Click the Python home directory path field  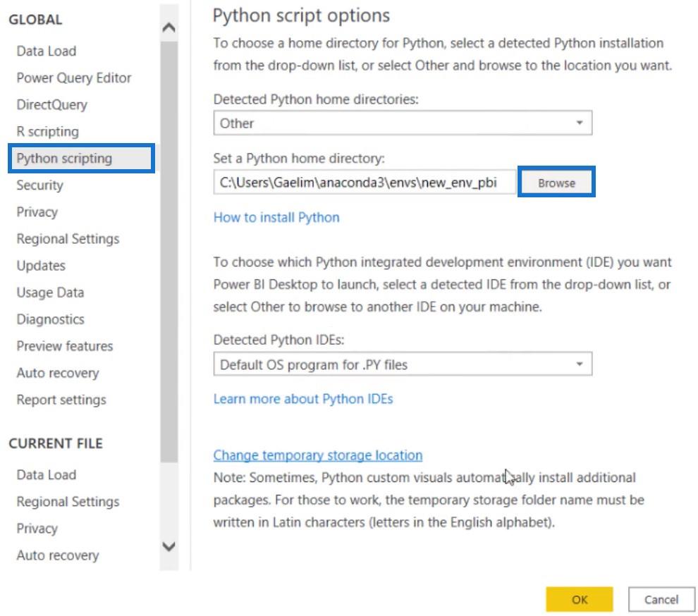coord(365,182)
